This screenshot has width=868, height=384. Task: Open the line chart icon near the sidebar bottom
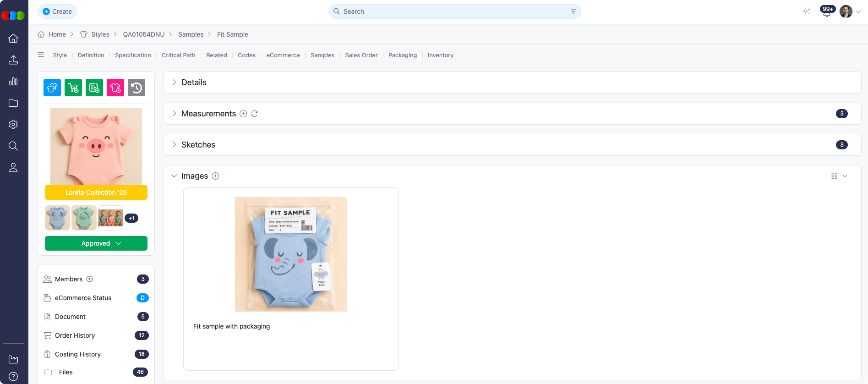click(13, 359)
